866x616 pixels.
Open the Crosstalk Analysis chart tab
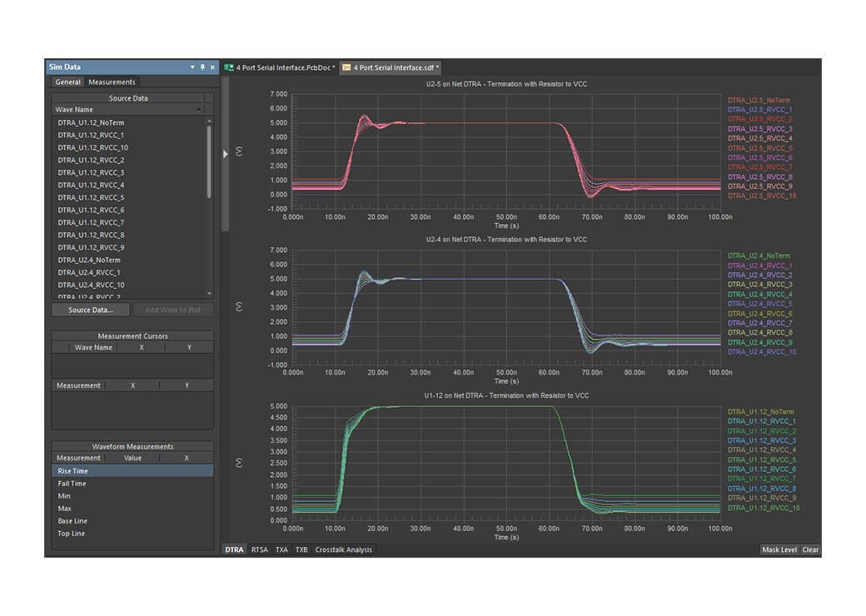343,549
